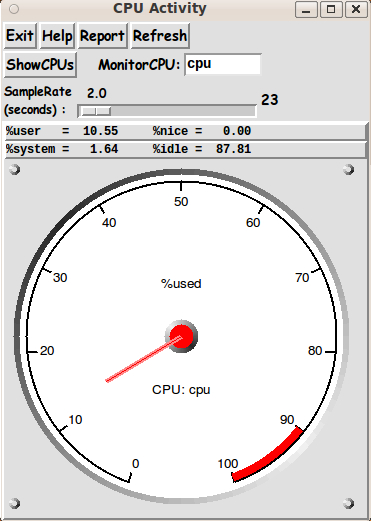Click the Report button
Screen dimensions: 371x521
pos(102,36)
